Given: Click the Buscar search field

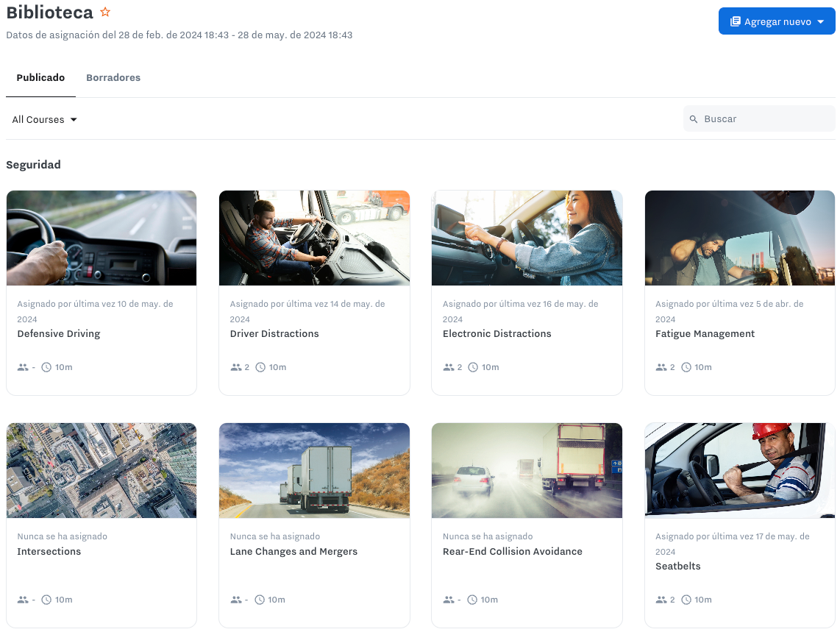Looking at the screenshot, I should click(x=759, y=118).
